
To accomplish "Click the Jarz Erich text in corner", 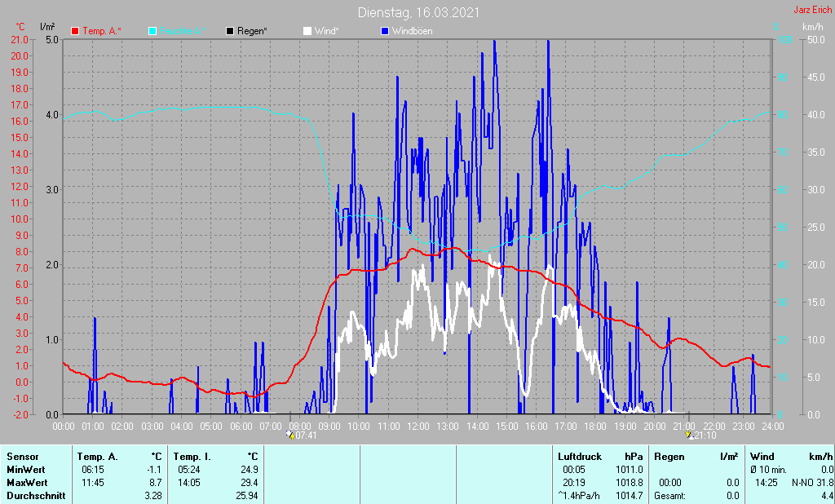I will pyautogui.click(x=812, y=10).
